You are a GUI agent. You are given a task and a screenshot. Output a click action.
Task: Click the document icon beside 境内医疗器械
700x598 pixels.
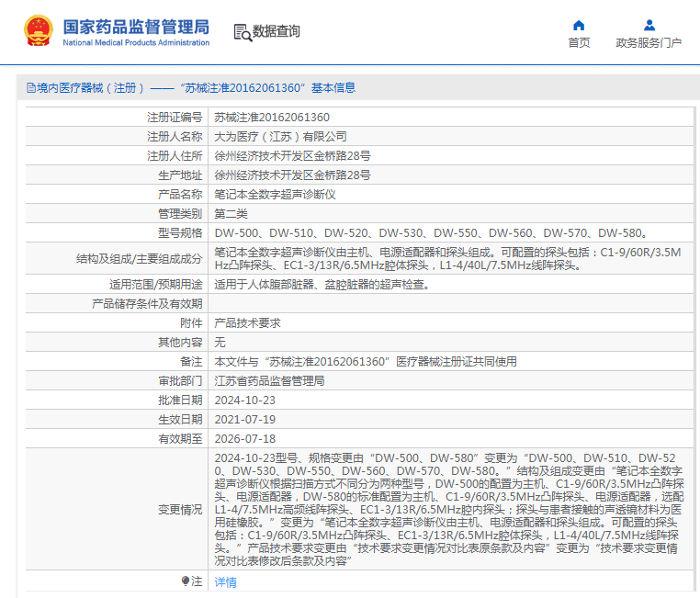point(30,88)
